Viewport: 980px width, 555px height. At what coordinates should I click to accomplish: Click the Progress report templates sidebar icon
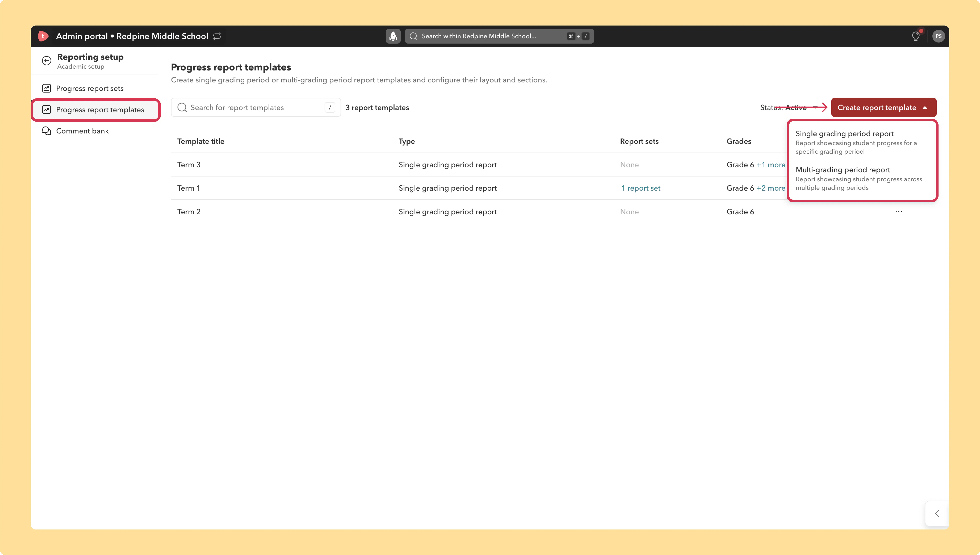(47, 110)
